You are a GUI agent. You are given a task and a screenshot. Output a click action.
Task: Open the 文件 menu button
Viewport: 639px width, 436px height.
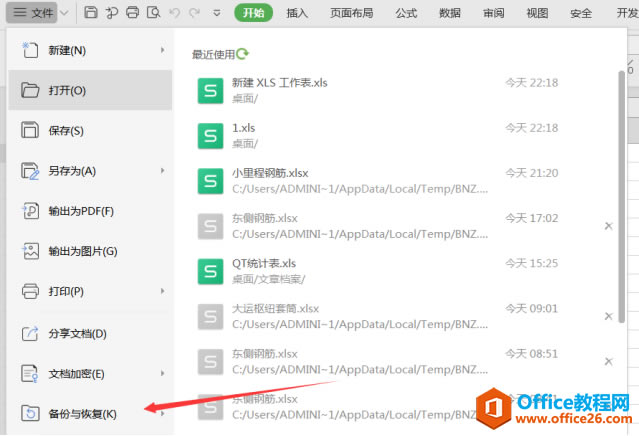point(32,13)
